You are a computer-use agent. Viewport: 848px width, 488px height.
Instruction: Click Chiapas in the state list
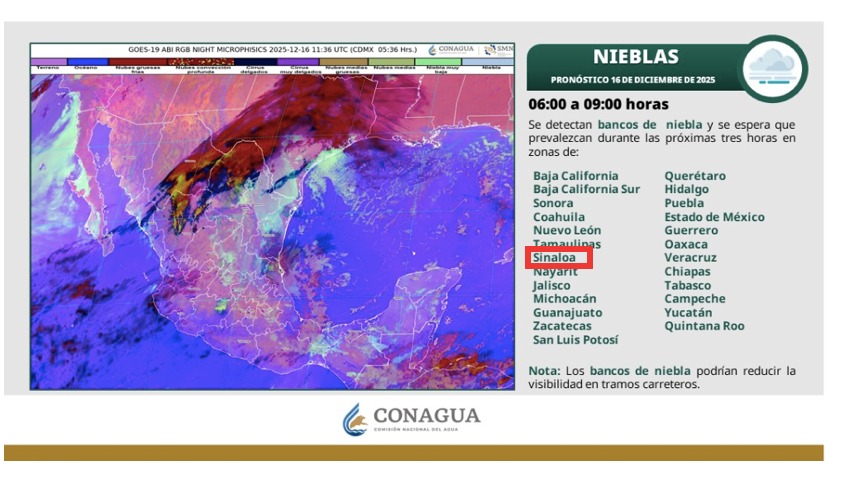click(x=687, y=272)
